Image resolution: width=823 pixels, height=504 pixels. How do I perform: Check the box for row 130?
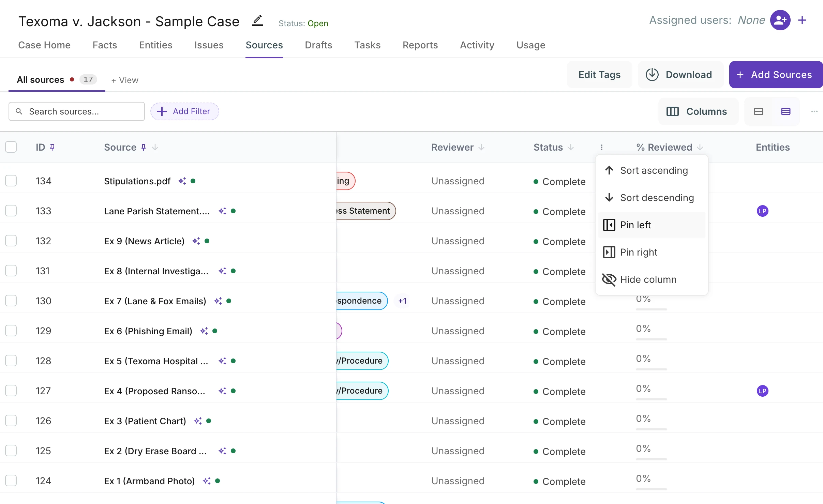tap(11, 301)
